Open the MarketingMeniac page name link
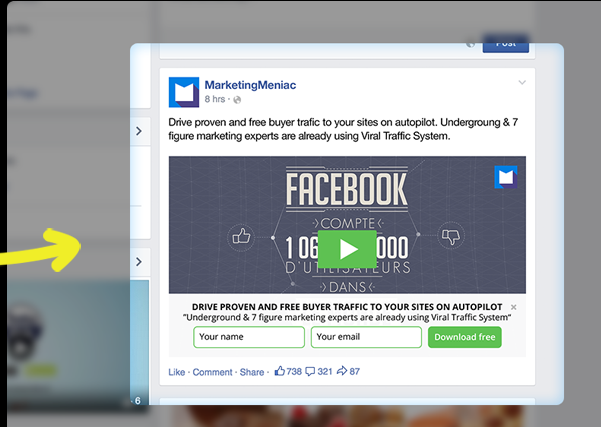Screen dimensions: 601x427 pos(250,85)
